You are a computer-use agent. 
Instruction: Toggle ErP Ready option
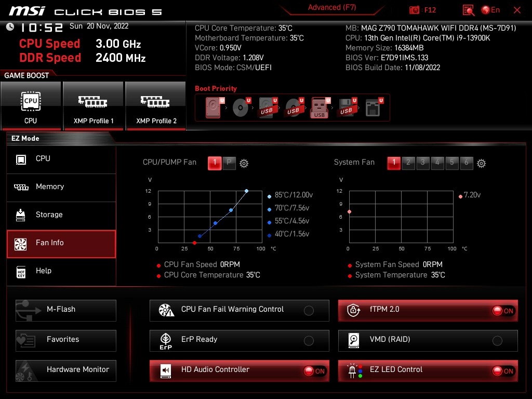[x=239, y=341]
